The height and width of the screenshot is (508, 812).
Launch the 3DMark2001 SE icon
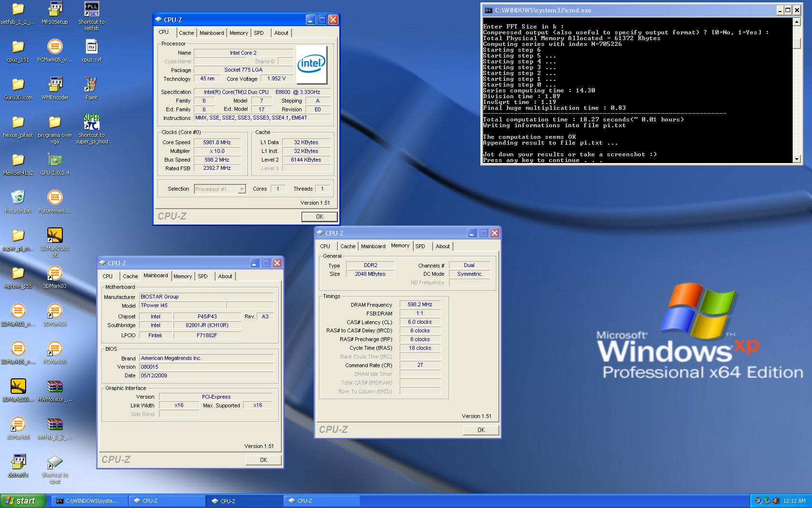[x=55, y=235]
